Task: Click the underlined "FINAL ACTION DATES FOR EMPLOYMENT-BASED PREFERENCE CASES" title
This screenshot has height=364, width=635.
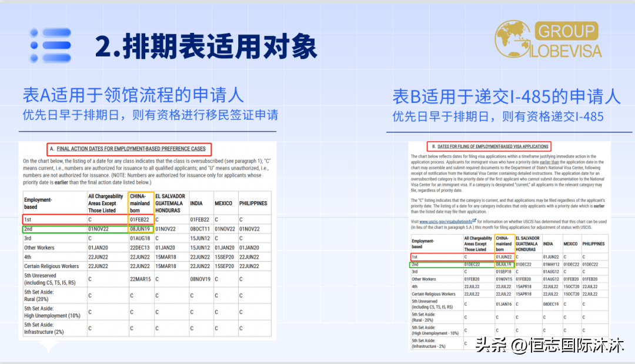Action: (x=131, y=149)
